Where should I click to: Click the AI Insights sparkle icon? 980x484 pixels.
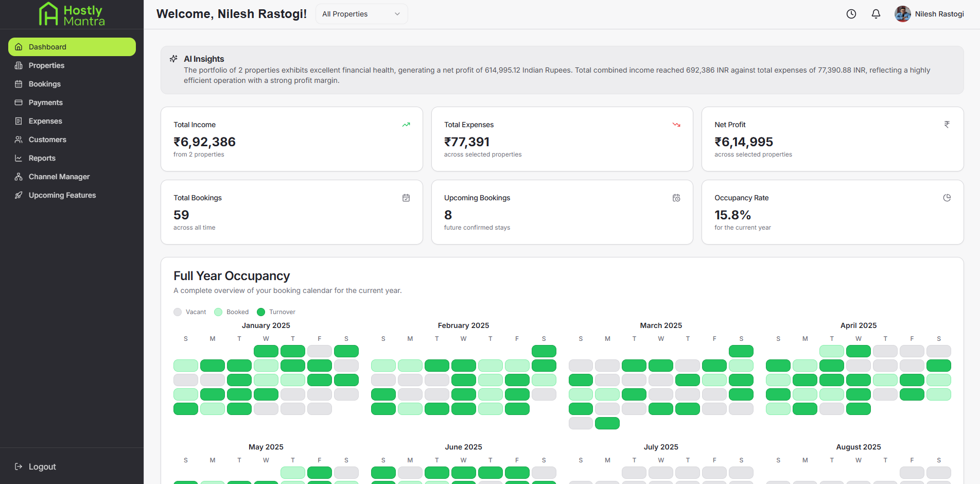173,58
